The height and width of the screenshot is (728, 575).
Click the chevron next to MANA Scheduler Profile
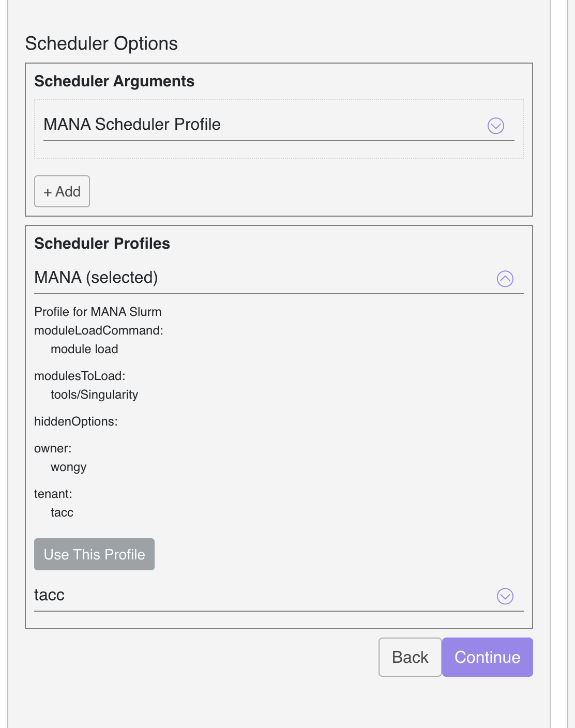tap(495, 126)
